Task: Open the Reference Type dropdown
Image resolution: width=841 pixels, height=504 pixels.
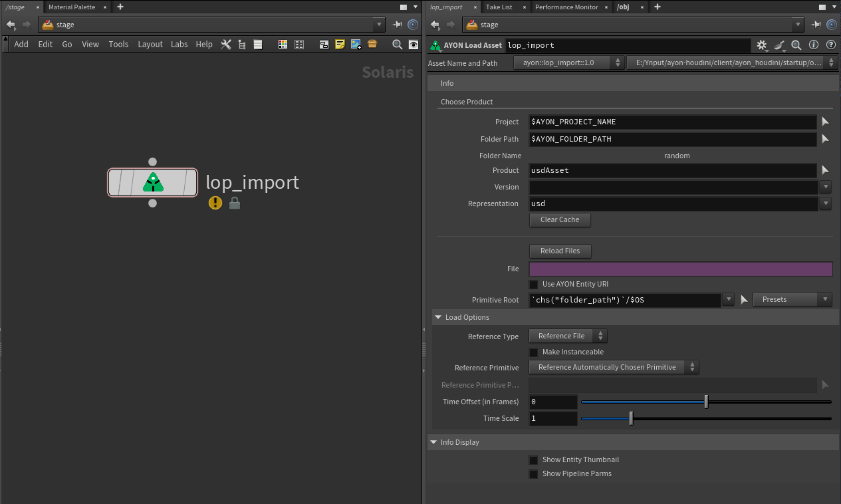Action: (568, 336)
